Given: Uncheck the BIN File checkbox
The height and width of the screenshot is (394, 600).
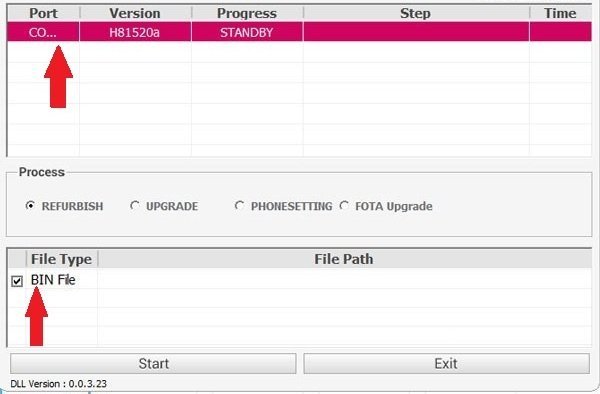Looking at the screenshot, I should coord(17,281).
